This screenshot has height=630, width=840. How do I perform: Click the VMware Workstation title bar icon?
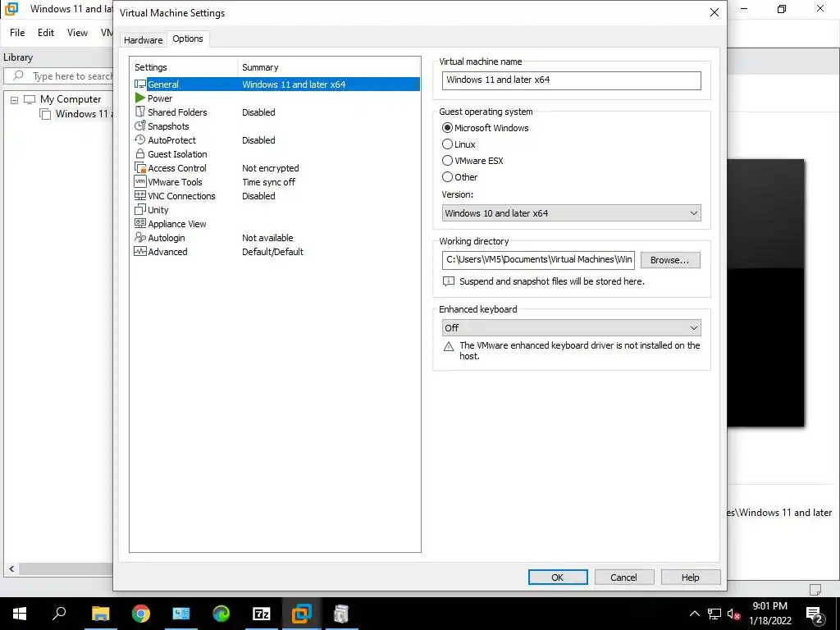11,9
